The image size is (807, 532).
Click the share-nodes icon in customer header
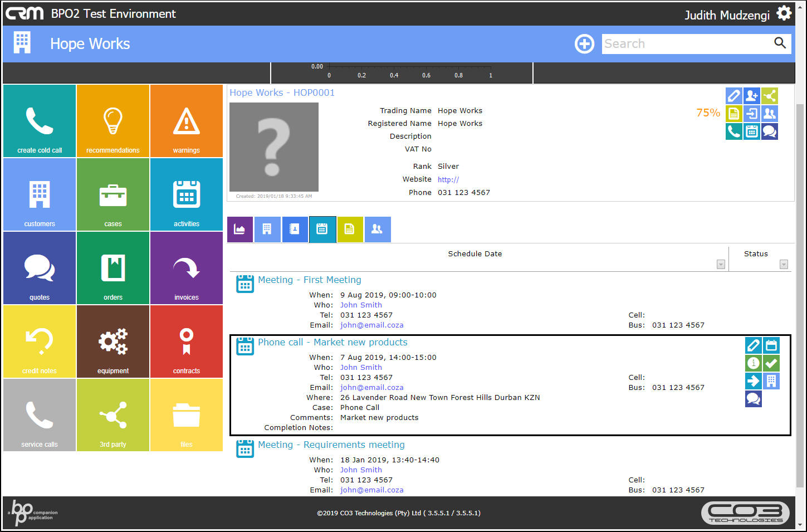coord(770,96)
